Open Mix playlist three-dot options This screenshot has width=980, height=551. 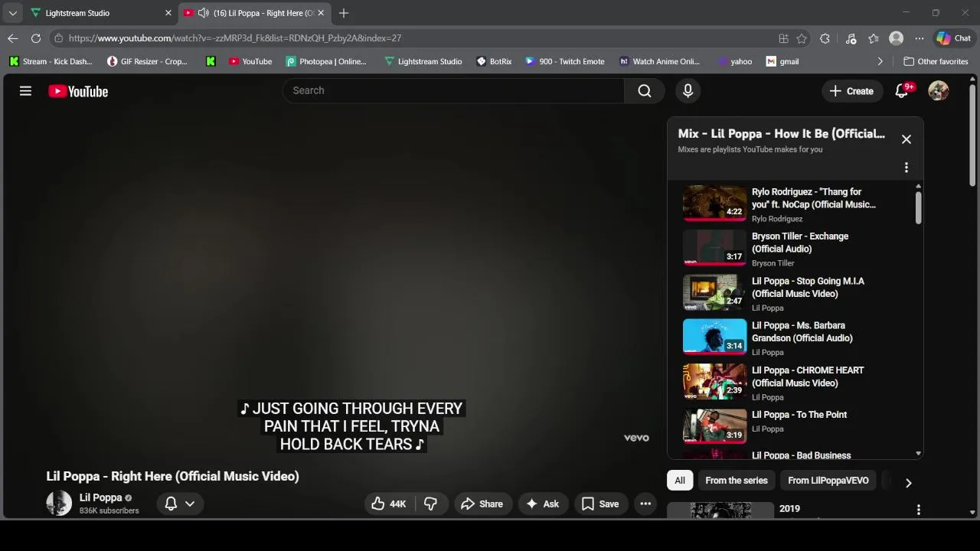906,168
